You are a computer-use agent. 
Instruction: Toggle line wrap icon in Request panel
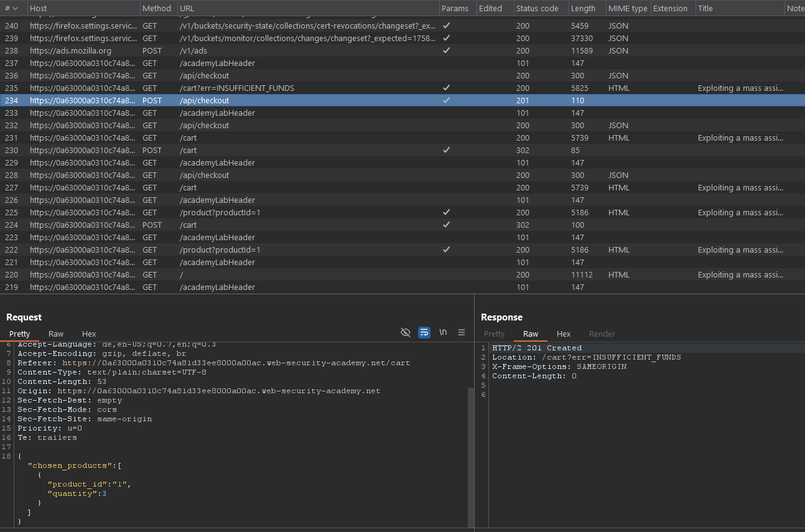[424, 333]
